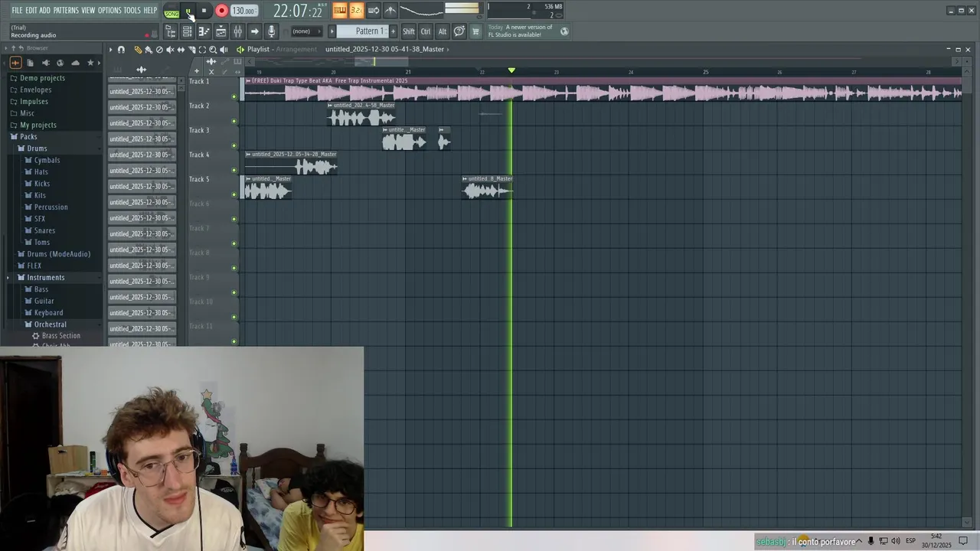The image size is (980, 551).
Task: Toggle Song/Pattern mode switch
Action: (171, 11)
